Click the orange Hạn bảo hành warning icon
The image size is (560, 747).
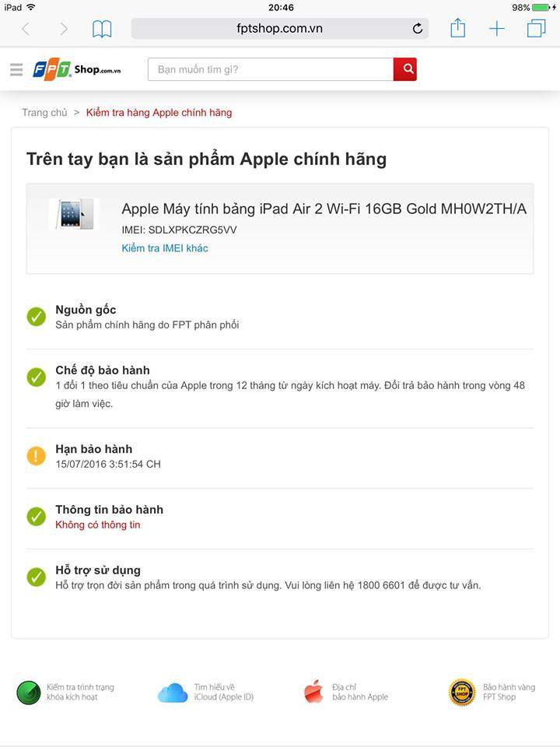click(x=37, y=456)
